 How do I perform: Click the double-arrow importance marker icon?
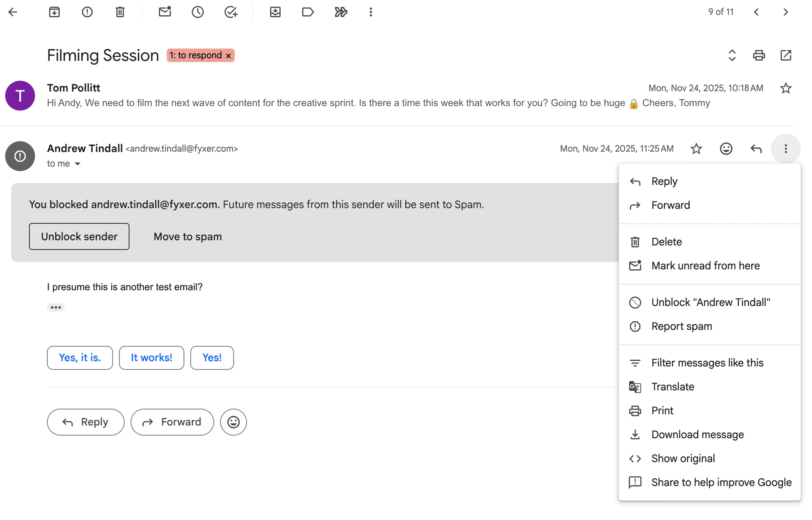[x=341, y=12]
